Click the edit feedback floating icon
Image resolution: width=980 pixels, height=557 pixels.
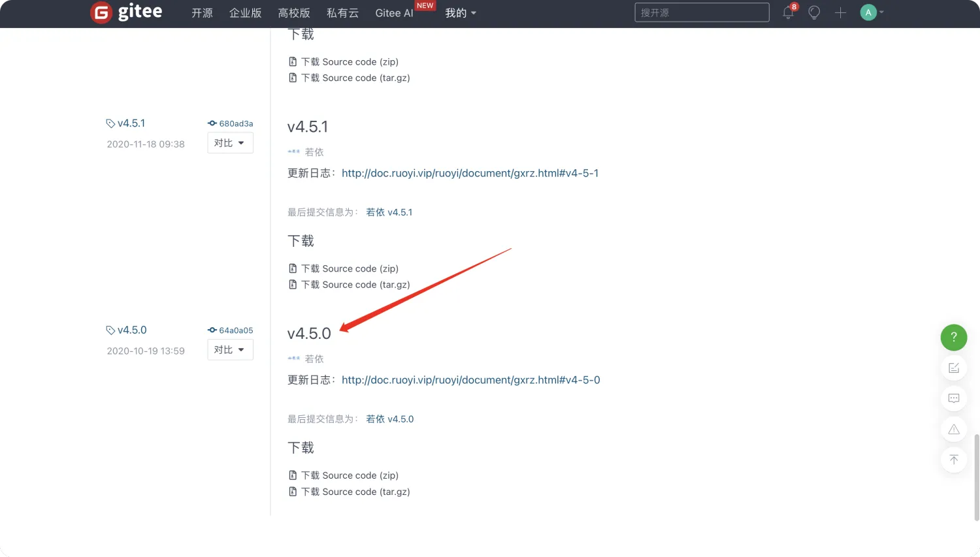coord(954,368)
